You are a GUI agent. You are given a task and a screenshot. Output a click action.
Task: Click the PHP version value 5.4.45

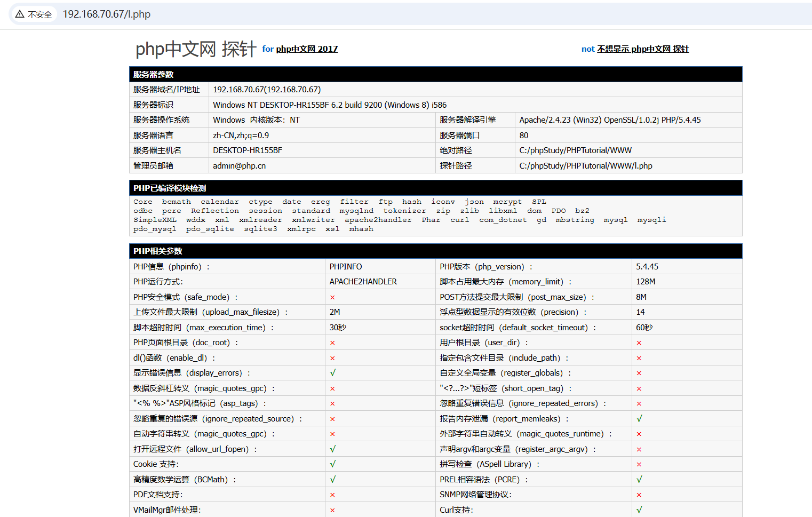coord(647,267)
